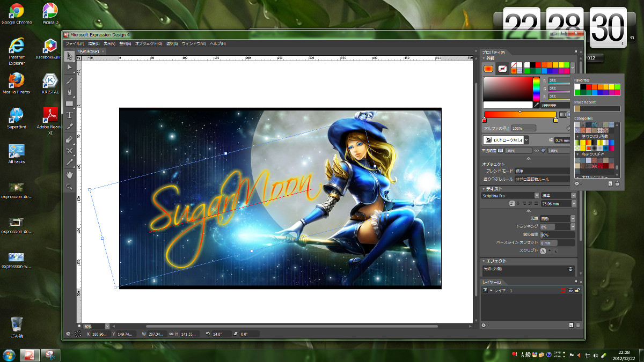Switch to the Stroke attribute button
Screen dimensions: 644x362
click(502, 68)
